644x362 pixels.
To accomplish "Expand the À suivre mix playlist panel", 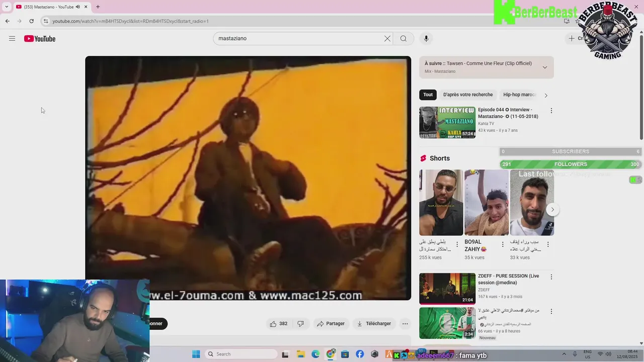I will click(544, 67).
